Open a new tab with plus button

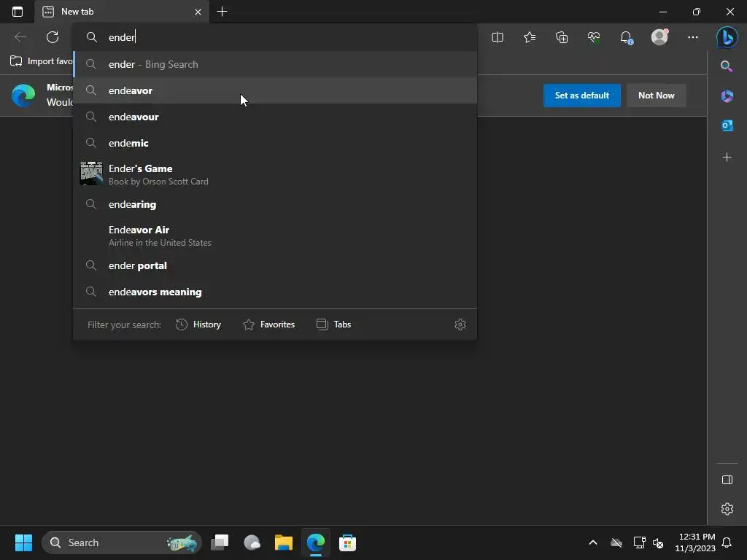[x=222, y=12]
